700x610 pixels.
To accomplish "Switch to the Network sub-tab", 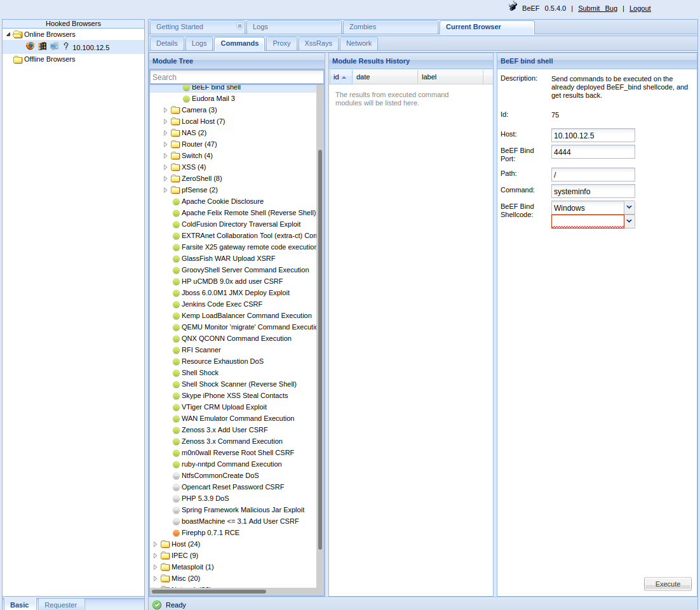I will (359, 43).
